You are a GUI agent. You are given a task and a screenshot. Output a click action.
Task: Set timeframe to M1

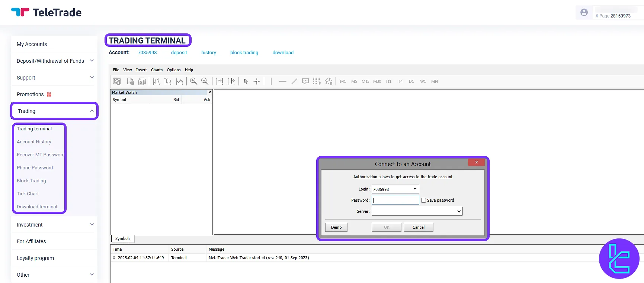(x=343, y=81)
